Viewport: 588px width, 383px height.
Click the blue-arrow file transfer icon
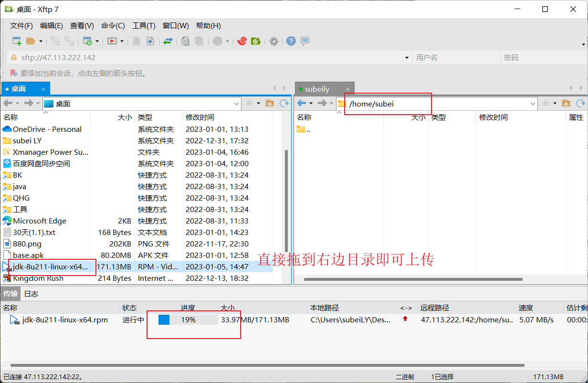pyautogui.click(x=150, y=41)
